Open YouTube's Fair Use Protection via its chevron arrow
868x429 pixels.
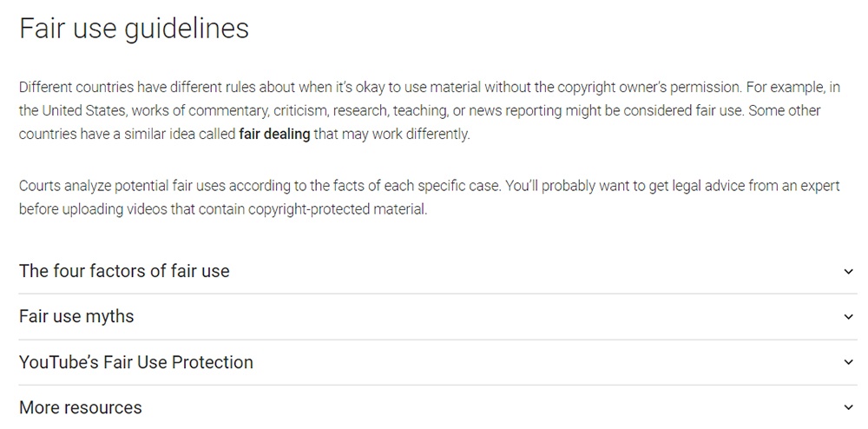coord(848,362)
